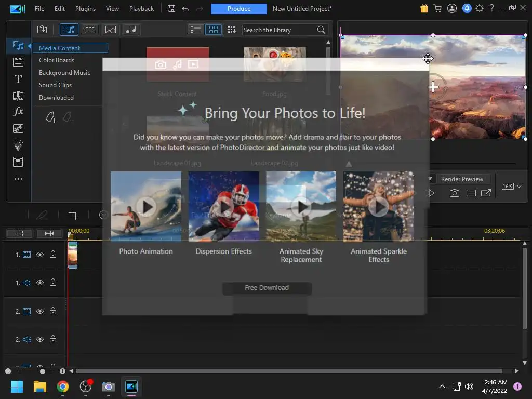The height and width of the screenshot is (399, 532).
Task: Take a snapshot with camera icon
Action: (x=454, y=193)
